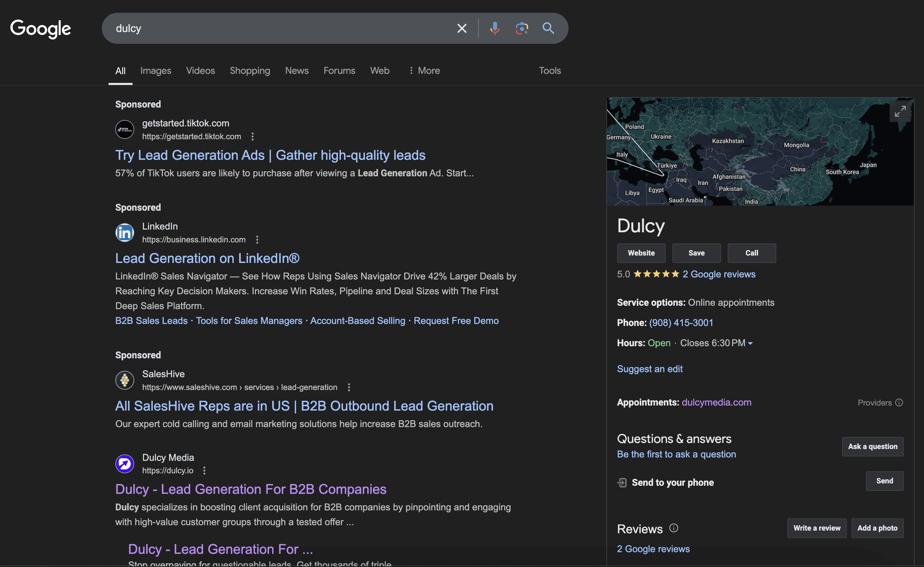Click the Providers info icon
Image resolution: width=924 pixels, height=567 pixels.
pos(899,403)
